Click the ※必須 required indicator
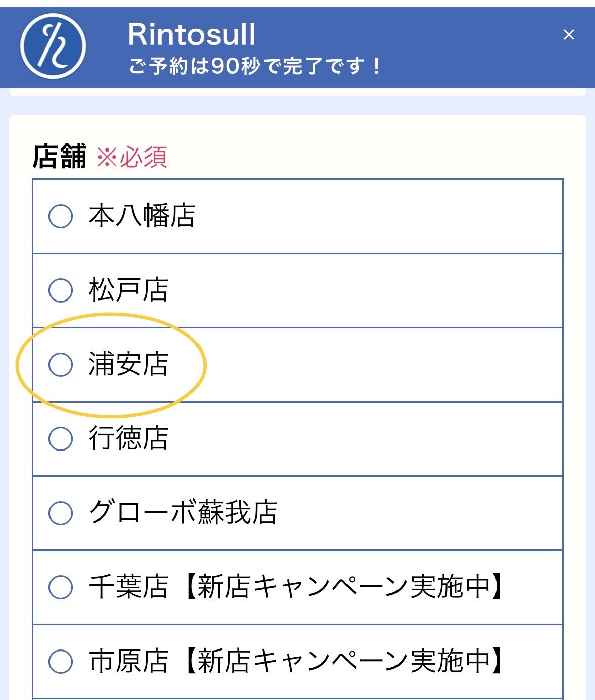The height and width of the screenshot is (700, 595). [x=132, y=157]
